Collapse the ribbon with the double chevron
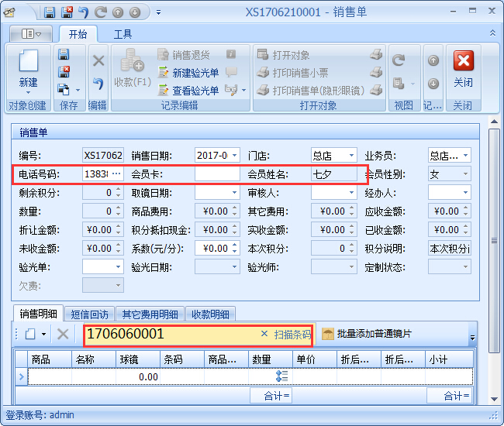504x426 pixels. pos(493,33)
